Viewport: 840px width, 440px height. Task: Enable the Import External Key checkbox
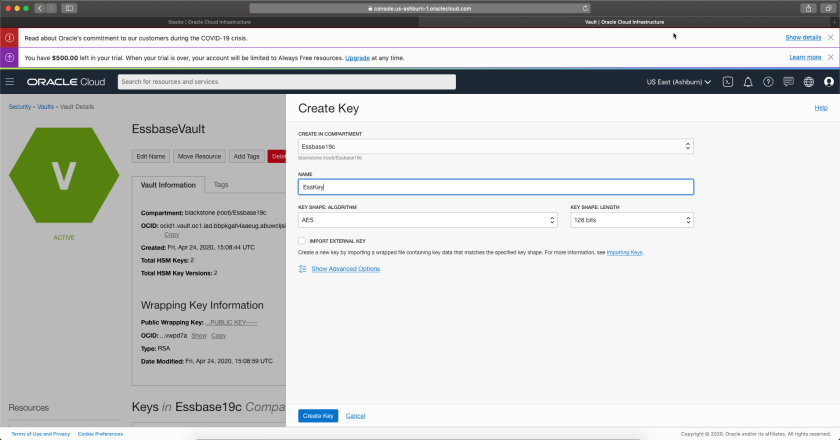(x=302, y=241)
